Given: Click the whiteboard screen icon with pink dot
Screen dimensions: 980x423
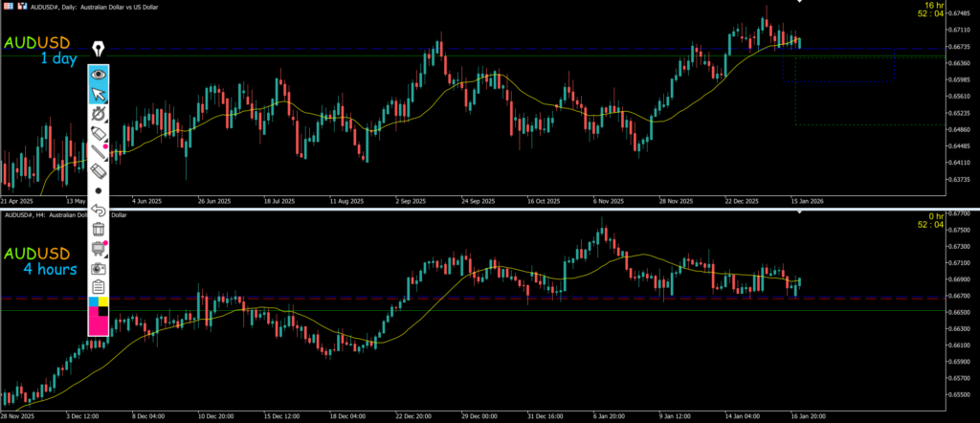Looking at the screenshot, I should (99, 249).
